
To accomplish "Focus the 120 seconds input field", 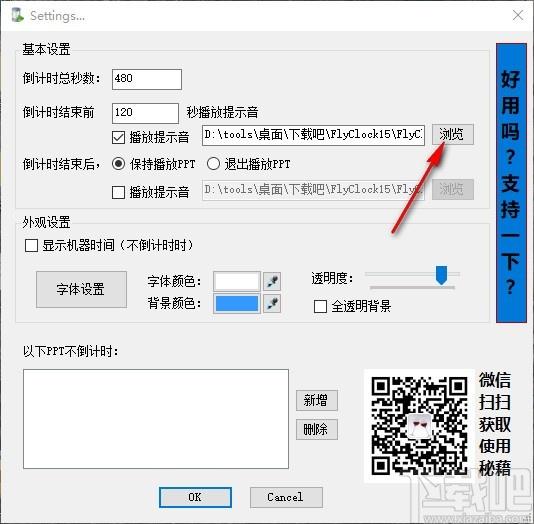I will pos(145,113).
